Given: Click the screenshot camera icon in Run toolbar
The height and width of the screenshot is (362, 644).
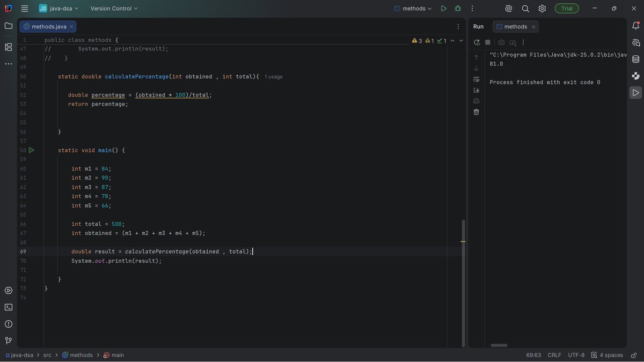Looking at the screenshot, I should pyautogui.click(x=501, y=42).
